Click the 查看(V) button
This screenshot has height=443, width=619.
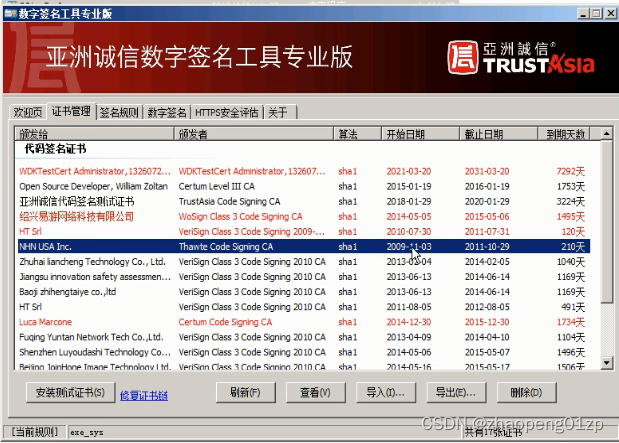point(315,392)
